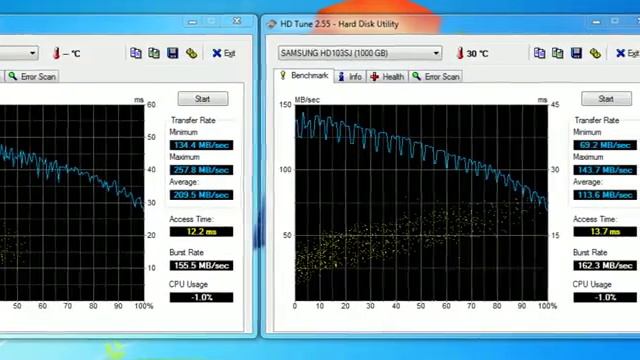Open Error Scan tab in right window
The height and width of the screenshot is (360, 640).
436,76
